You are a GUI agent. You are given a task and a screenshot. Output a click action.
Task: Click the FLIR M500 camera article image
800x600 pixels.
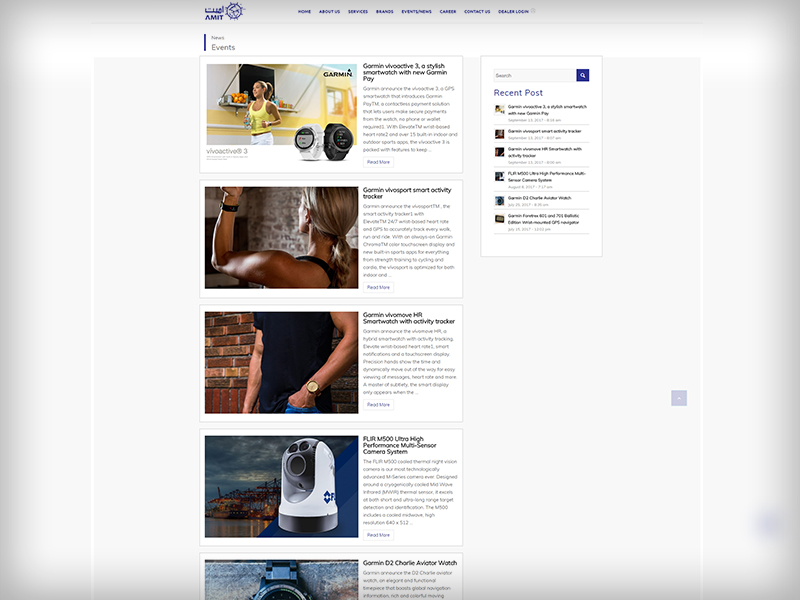pyautogui.click(x=281, y=487)
